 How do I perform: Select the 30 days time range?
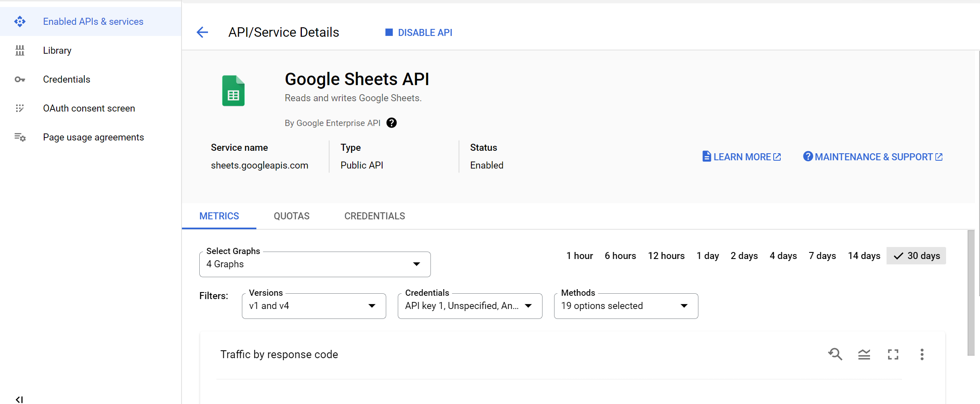click(916, 256)
